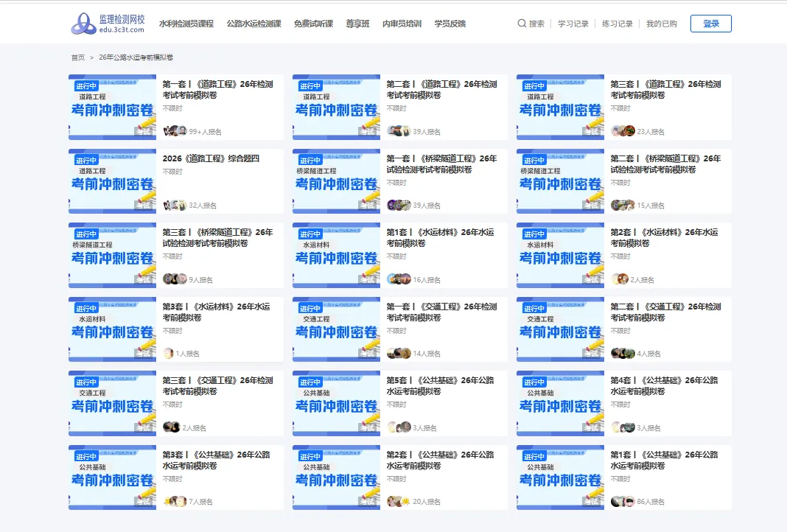Open title 第3套《公共基础》26年公路水运考前模拟卷
The width and height of the screenshot is (787, 532).
[217, 461]
